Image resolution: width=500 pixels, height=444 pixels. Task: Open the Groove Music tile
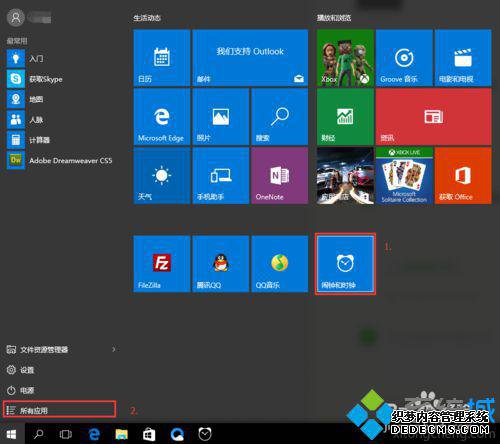tap(404, 58)
